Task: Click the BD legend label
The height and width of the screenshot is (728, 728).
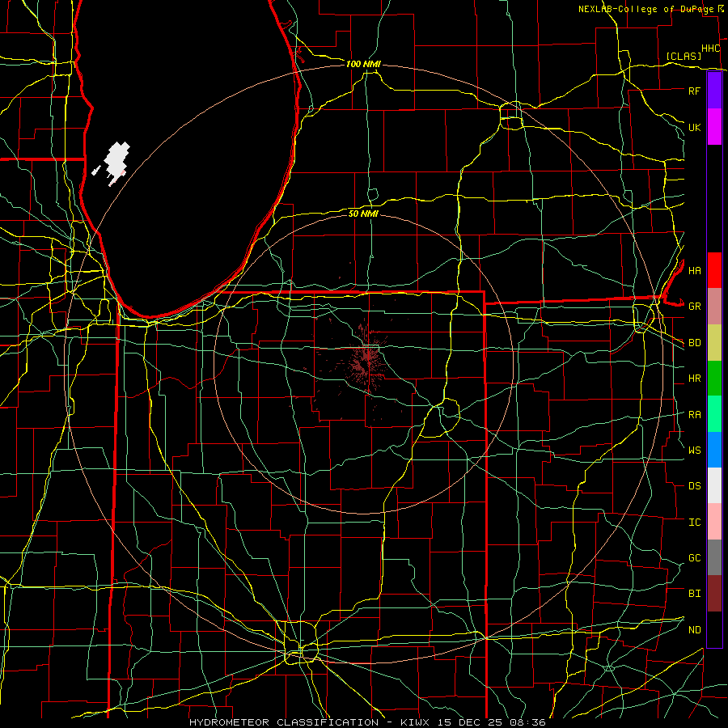Action: [694, 343]
